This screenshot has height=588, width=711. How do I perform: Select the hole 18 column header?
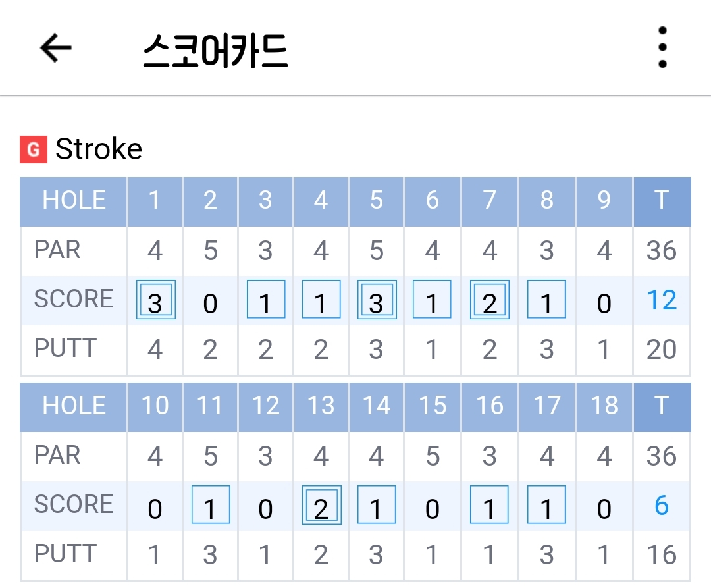click(604, 406)
